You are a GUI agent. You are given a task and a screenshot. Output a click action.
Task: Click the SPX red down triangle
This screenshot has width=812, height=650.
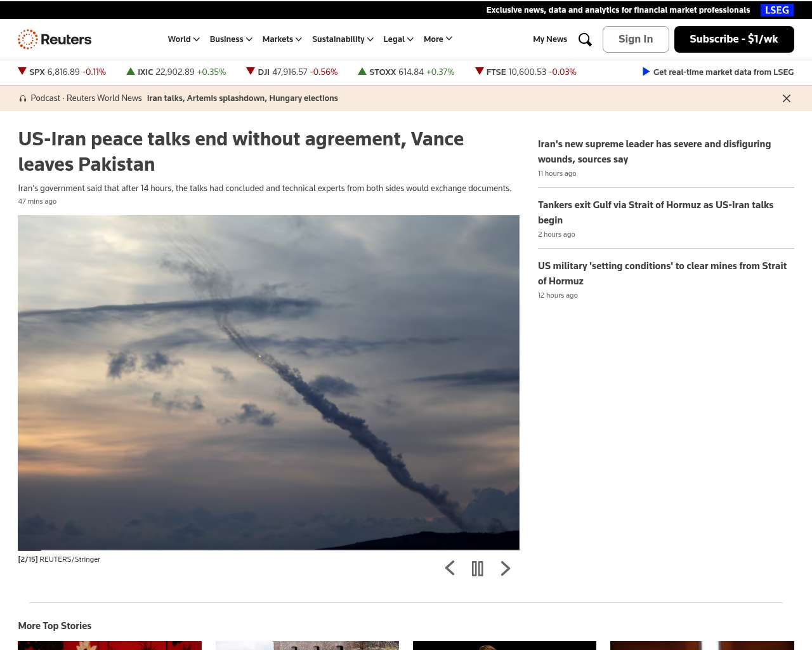pos(22,71)
